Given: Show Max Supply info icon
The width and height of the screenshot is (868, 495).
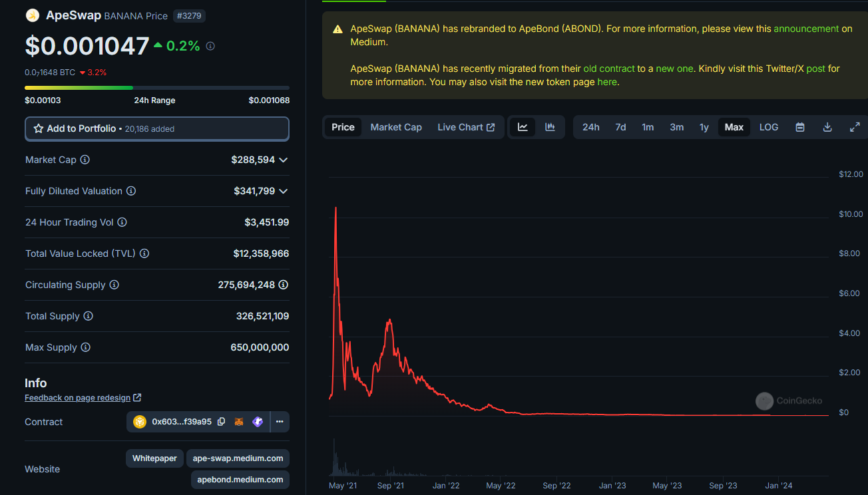Looking at the screenshot, I should [x=85, y=347].
